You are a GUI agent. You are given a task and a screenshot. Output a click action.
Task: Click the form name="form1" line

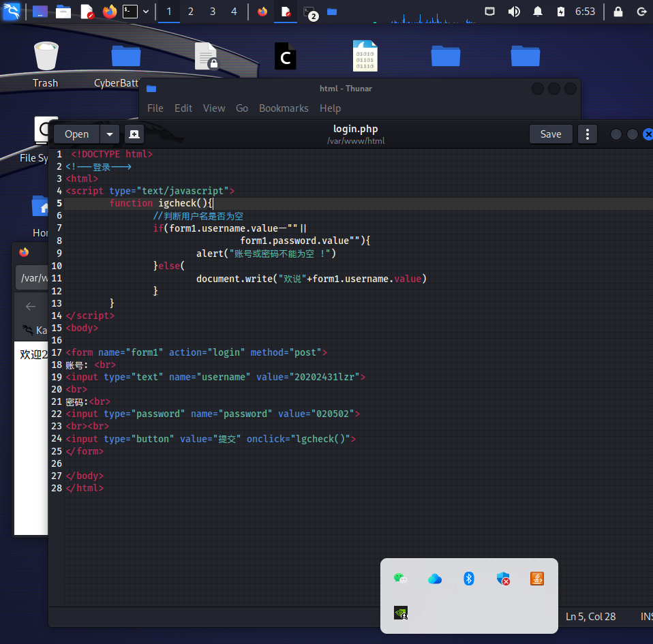click(196, 352)
